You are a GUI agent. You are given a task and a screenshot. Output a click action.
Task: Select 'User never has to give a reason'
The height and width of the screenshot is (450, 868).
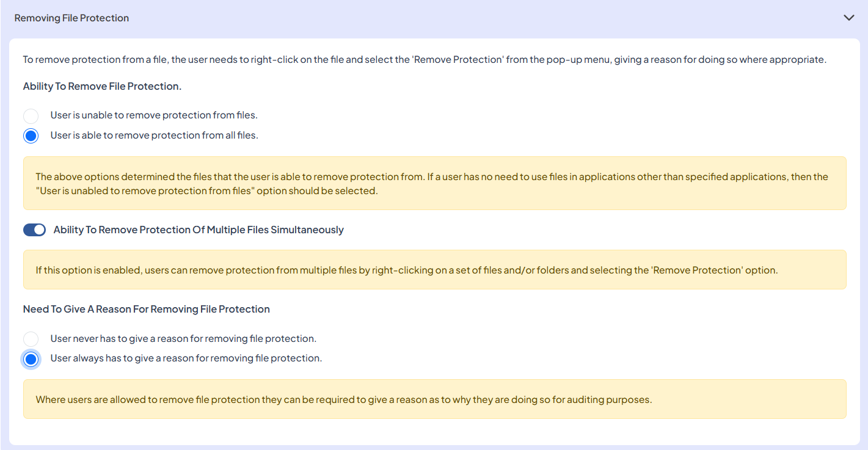coord(31,338)
